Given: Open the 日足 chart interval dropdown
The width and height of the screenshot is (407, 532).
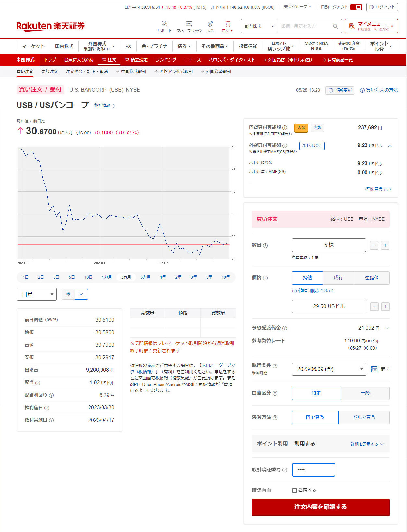Looking at the screenshot, I should point(37,294).
